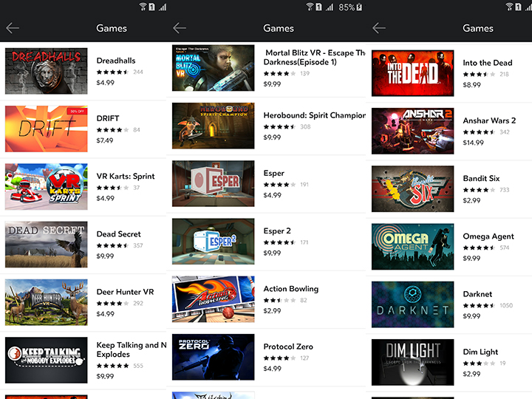The width and height of the screenshot is (532, 399).
Task: Select Herobound: Spirit Champion title
Action: point(315,115)
